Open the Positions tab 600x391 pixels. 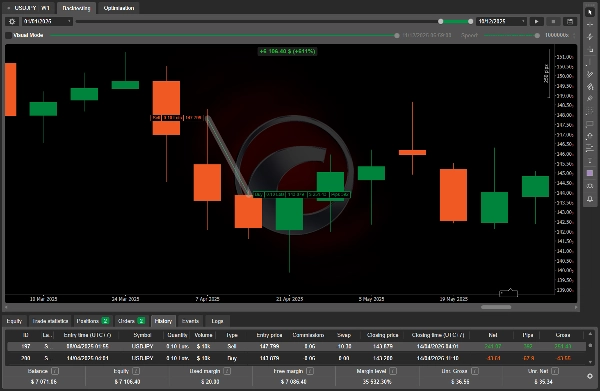point(92,321)
